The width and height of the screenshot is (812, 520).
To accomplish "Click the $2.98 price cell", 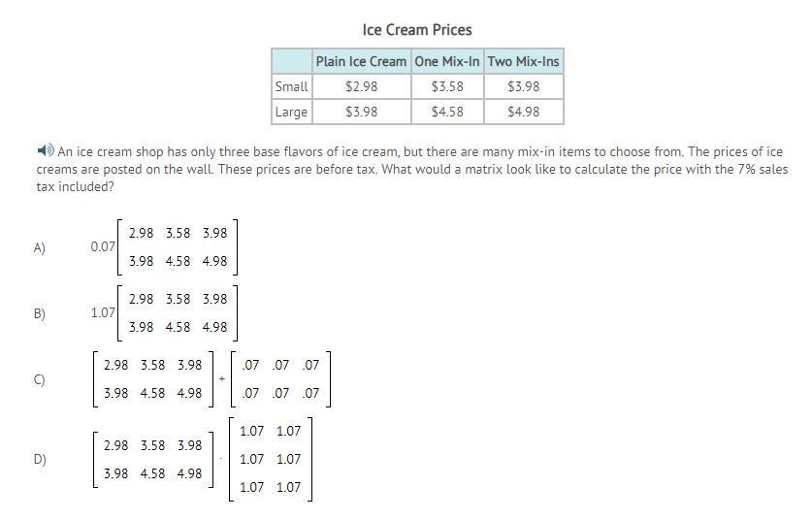I will (x=362, y=86).
